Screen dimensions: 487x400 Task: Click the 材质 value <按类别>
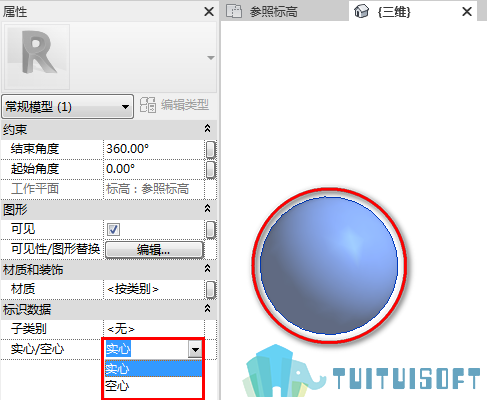[x=154, y=289]
